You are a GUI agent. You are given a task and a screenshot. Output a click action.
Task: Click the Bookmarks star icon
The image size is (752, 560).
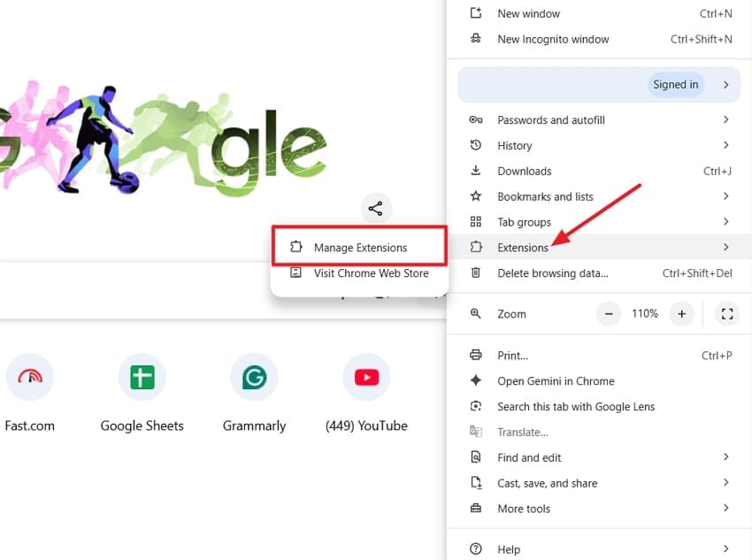(475, 196)
